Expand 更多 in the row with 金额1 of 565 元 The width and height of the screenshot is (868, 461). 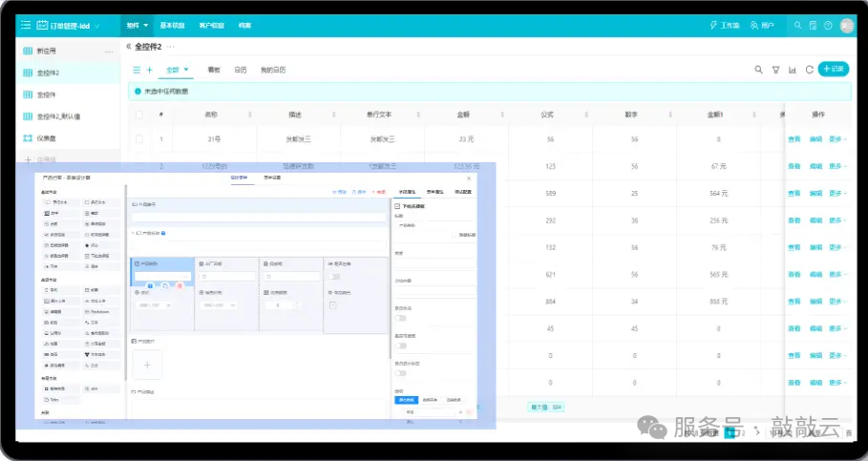coord(837,275)
